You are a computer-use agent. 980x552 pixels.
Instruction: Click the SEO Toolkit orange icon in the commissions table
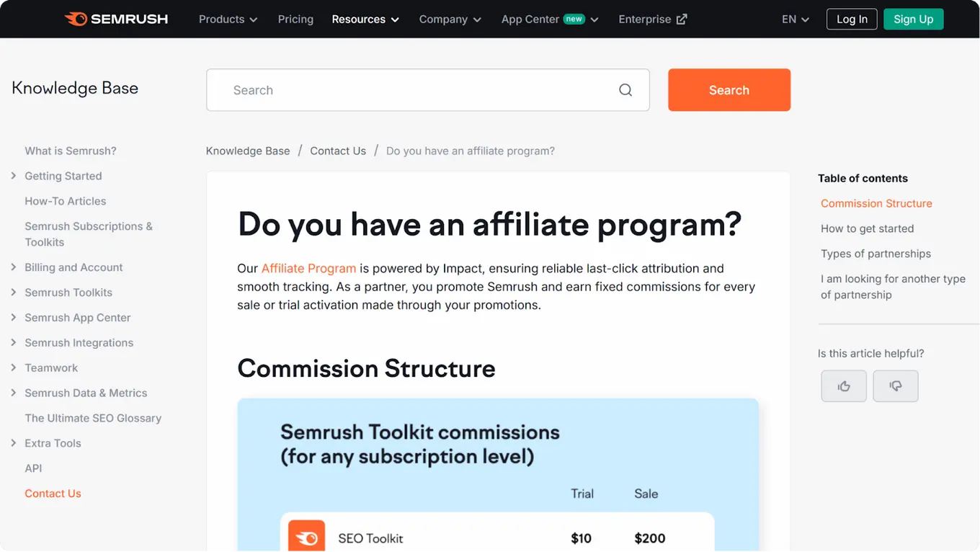(306, 538)
